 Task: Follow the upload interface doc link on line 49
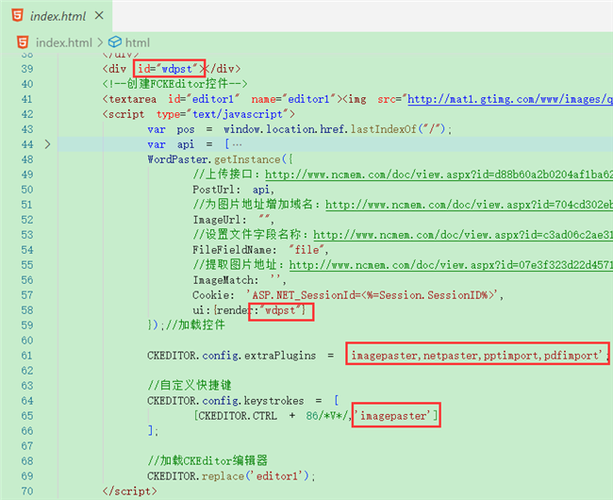(438, 174)
